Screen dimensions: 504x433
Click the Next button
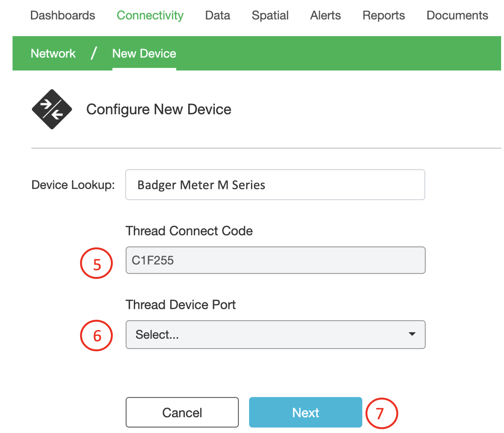pyautogui.click(x=306, y=412)
